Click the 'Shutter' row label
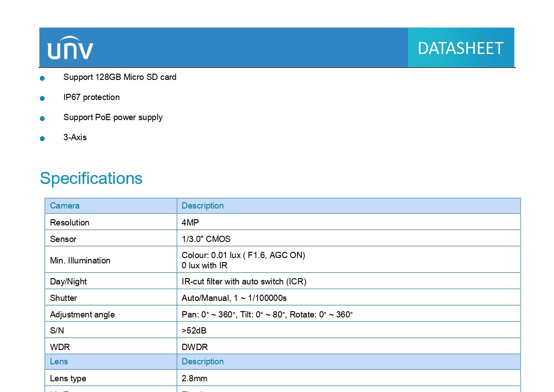The image size is (554, 392). [x=63, y=298]
